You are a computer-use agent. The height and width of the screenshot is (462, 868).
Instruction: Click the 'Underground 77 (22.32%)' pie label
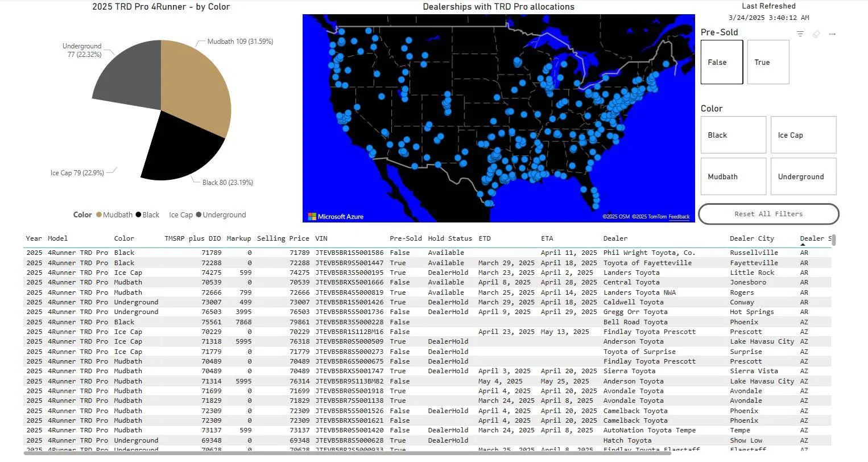tap(82, 50)
